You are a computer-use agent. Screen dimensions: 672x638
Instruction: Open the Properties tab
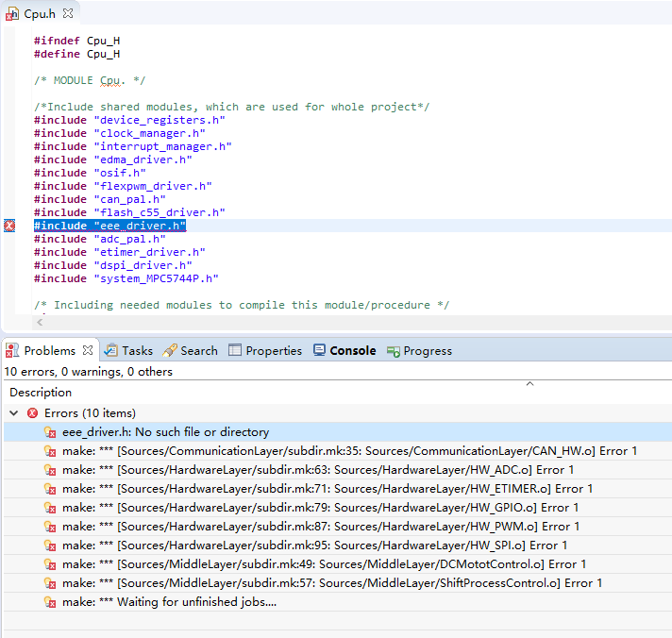coord(274,350)
